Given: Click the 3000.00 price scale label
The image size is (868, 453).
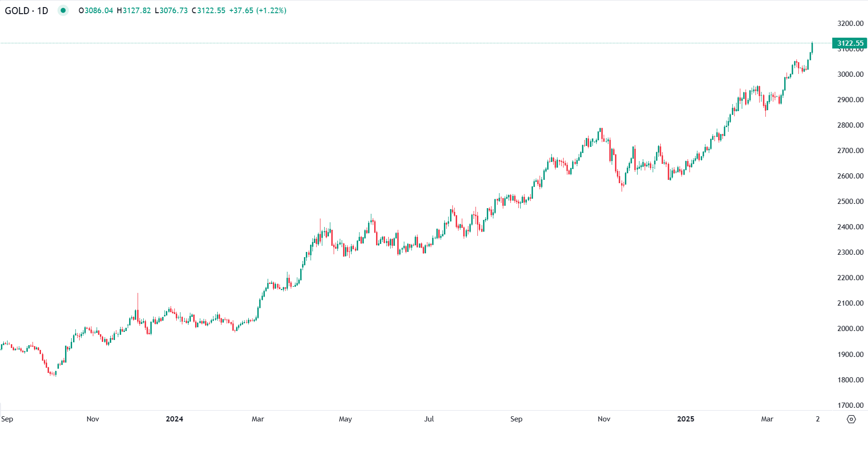Looking at the screenshot, I should pos(850,74).
